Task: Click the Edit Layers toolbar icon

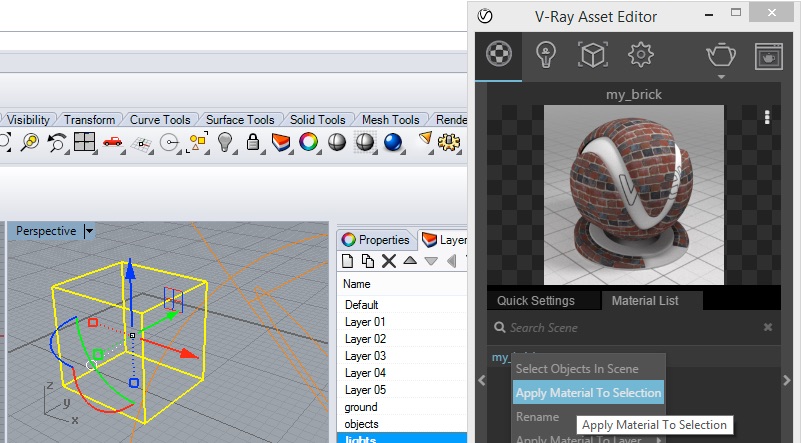Action: click(281, 142)
